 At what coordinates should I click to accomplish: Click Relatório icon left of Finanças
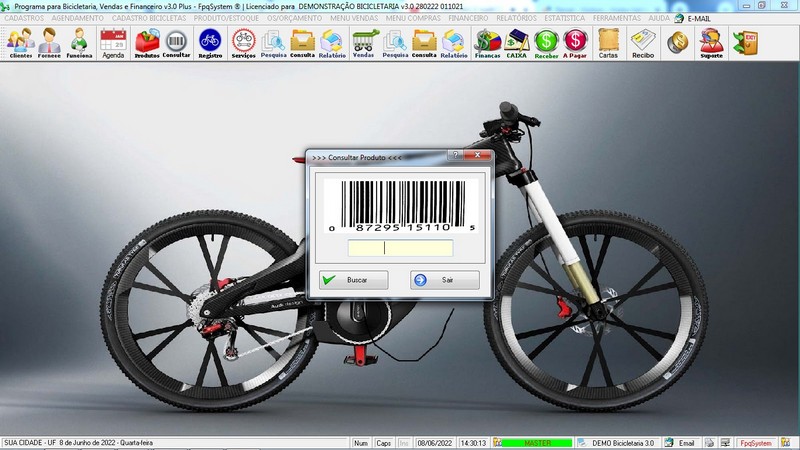click(454, 43)
